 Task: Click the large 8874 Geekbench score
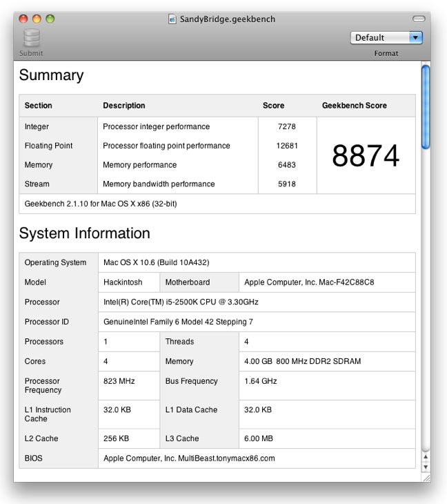(365, 157)
